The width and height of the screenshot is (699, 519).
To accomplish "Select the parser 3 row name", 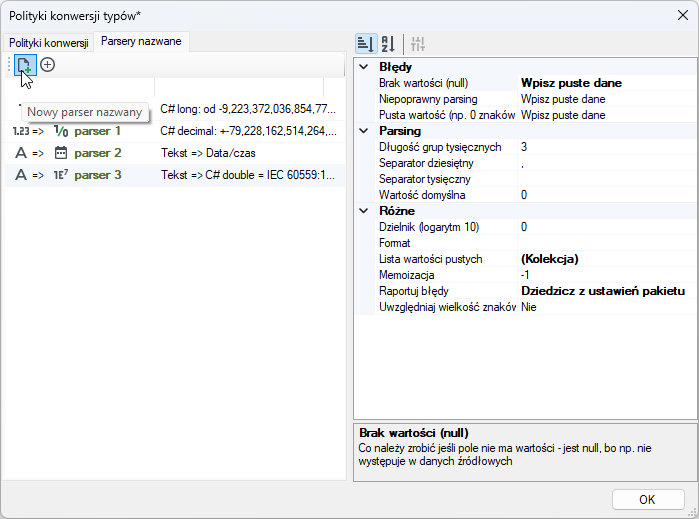I will tap(98, 175).
